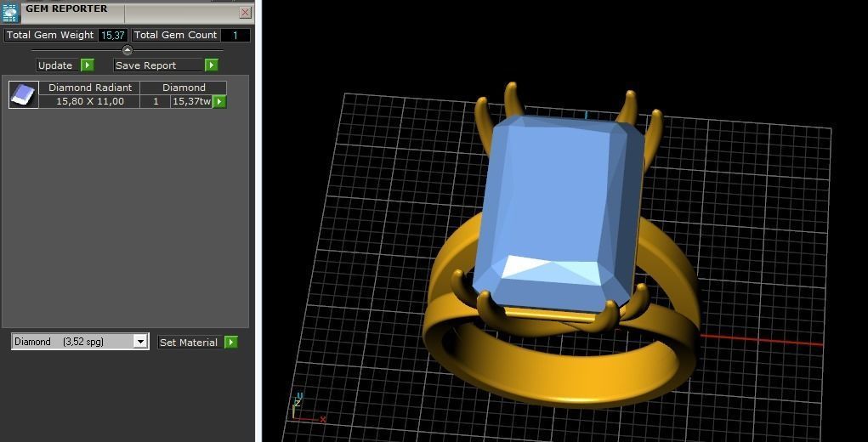
Task: Click the Total Gem Weight value 15,37
Action: [113, 36]
